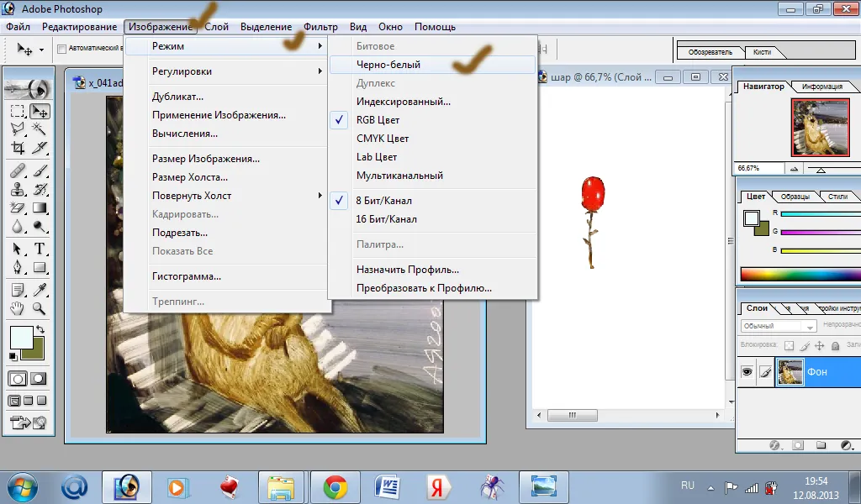
Task: Select the Rectangular Marquee tool
Action: 18,112
